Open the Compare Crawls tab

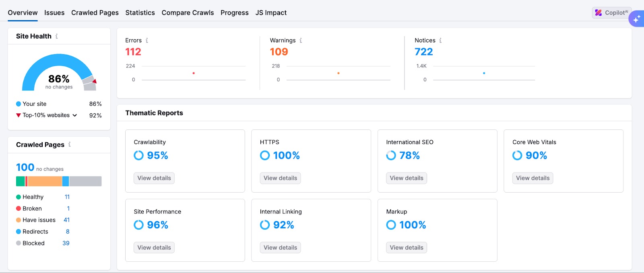188,13
